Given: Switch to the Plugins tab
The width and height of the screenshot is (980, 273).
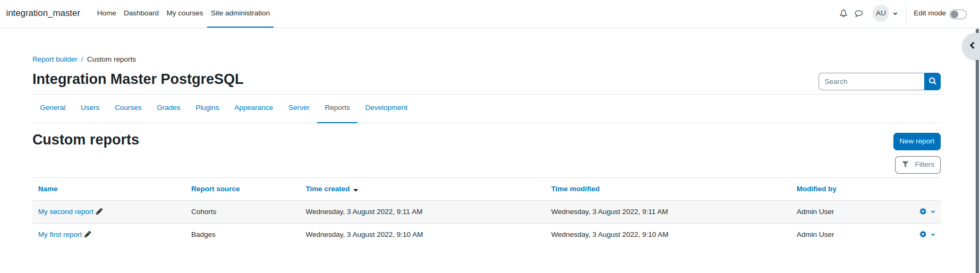Looking at the screenshot, I should tap(207, 108).
